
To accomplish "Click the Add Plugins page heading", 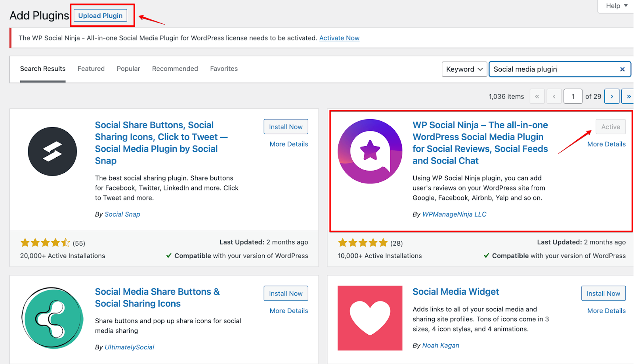I will (x=39, y=15).
